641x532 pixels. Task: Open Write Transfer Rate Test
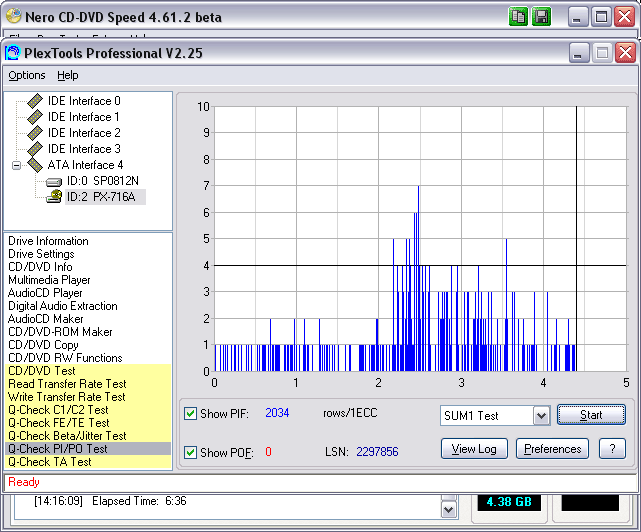click(67, 397)
